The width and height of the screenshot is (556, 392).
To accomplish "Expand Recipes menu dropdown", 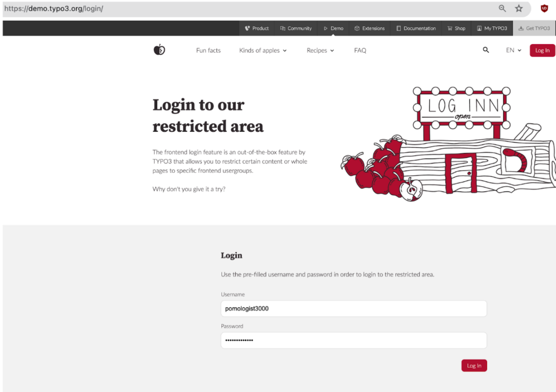I will pos(320,51).
